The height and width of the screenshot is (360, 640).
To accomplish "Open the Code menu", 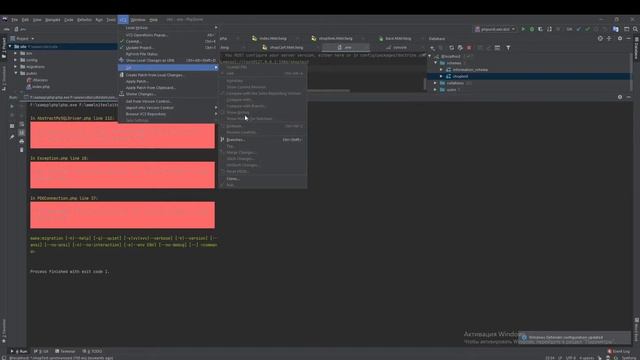I will pos(69,20).
